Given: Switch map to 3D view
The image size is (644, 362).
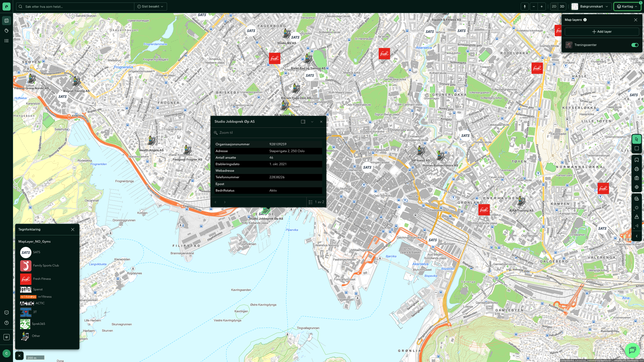Looking at the screenshot, I should pos(562,7).
